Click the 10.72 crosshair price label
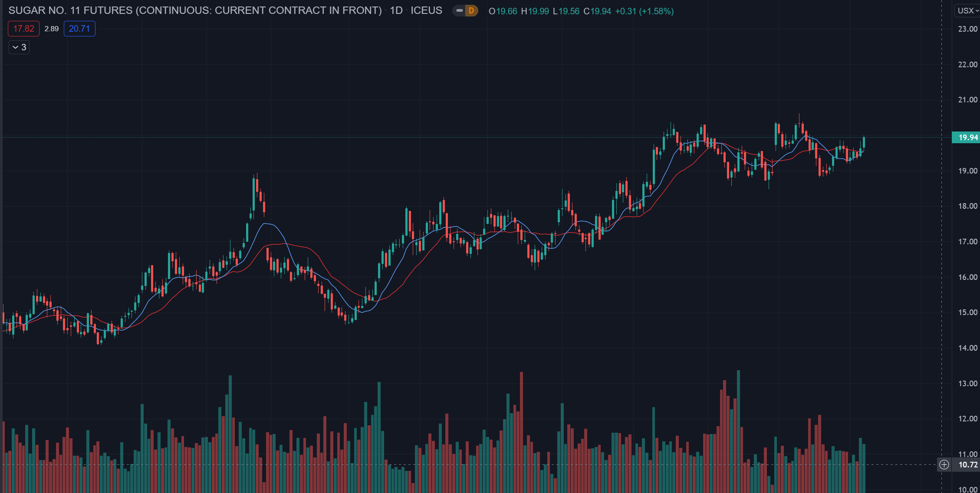Image resolution: width=980 pixels, height=493 pixels. (968, 465)
